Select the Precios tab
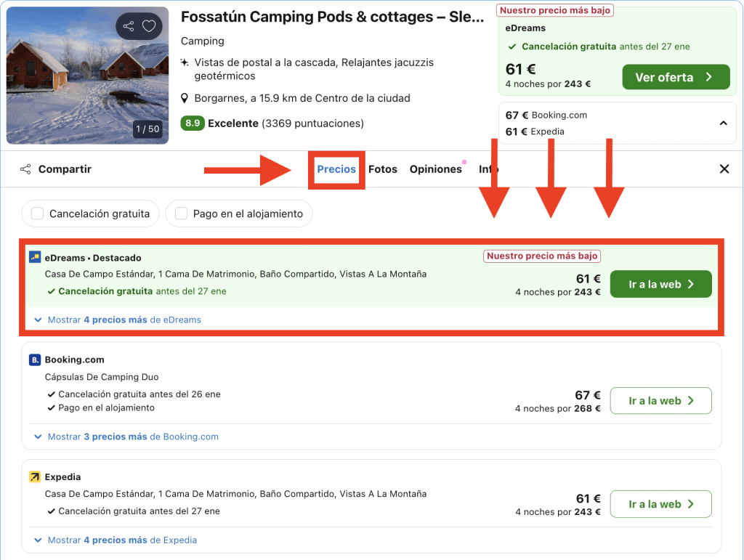 pyautogui.click(x=336, y=169)
